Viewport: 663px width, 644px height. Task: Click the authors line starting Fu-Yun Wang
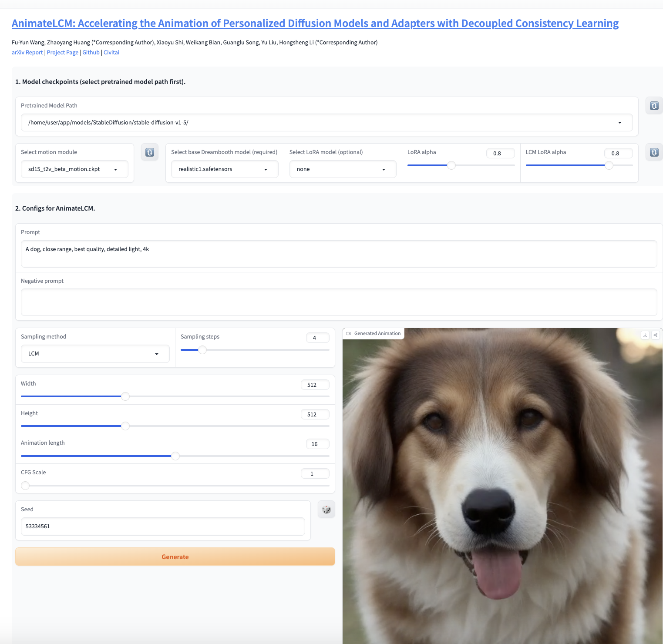tap(195, 42)
